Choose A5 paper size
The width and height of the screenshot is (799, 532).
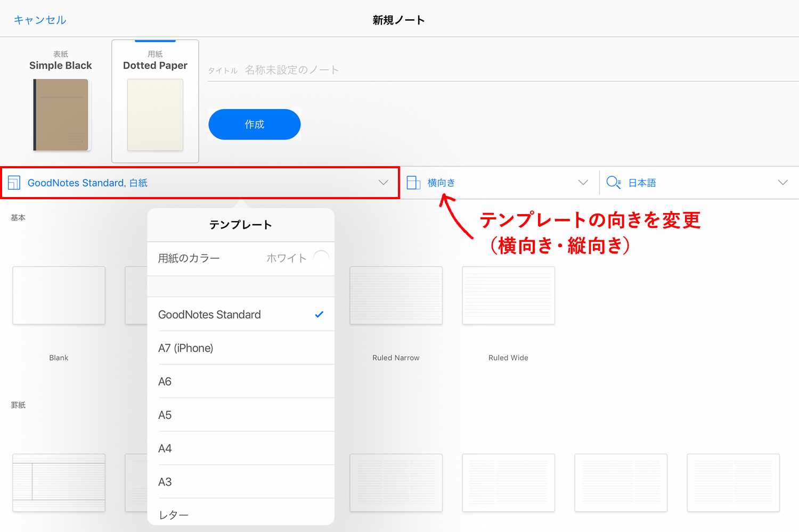tap(241, 415)
